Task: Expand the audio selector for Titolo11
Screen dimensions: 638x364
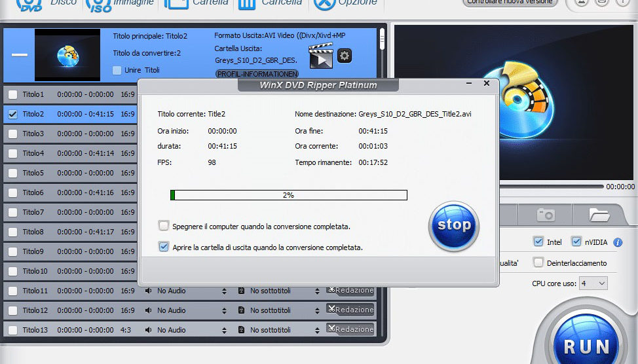Action: [225, 291]
